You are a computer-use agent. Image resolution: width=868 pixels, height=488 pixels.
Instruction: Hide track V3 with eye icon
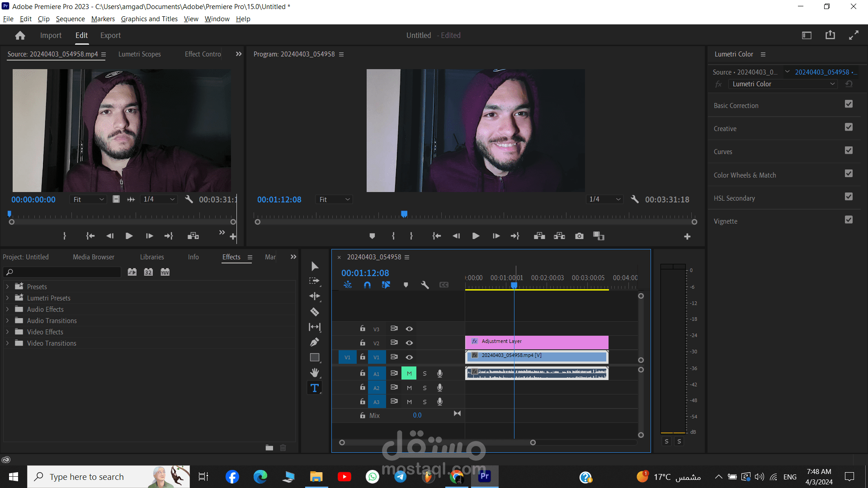point(409,329)
